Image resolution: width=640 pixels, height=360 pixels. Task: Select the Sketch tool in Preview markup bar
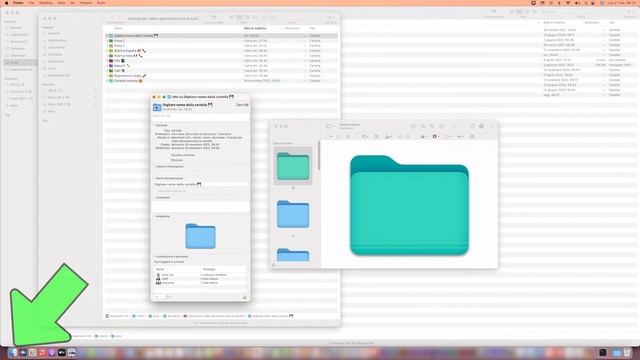tap(348, 136)
